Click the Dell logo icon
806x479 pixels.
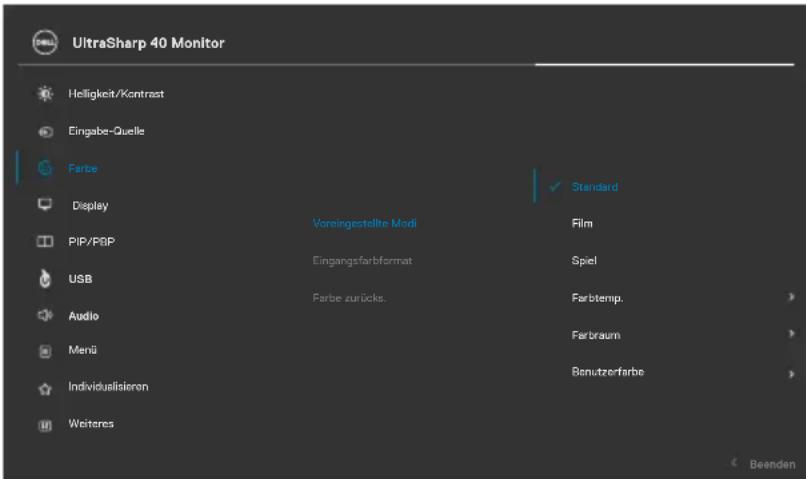tap(45, 42)
